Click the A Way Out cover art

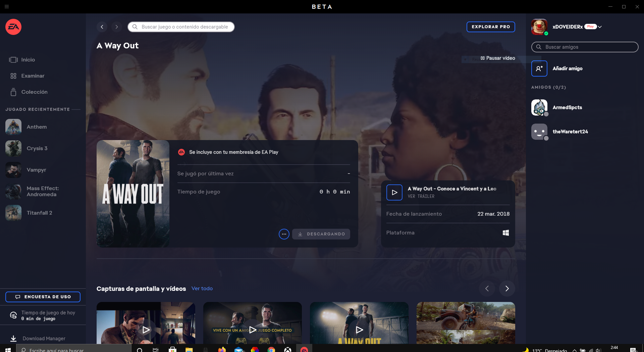tap(133, 194)
